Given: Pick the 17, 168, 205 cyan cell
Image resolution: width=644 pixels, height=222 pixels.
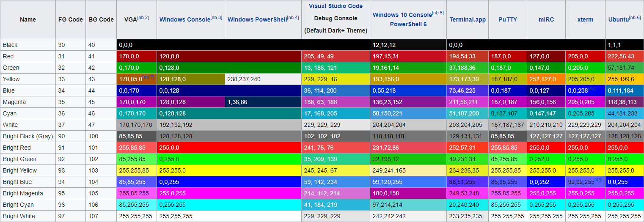Looking at the screenshot, I should point(336,113).
